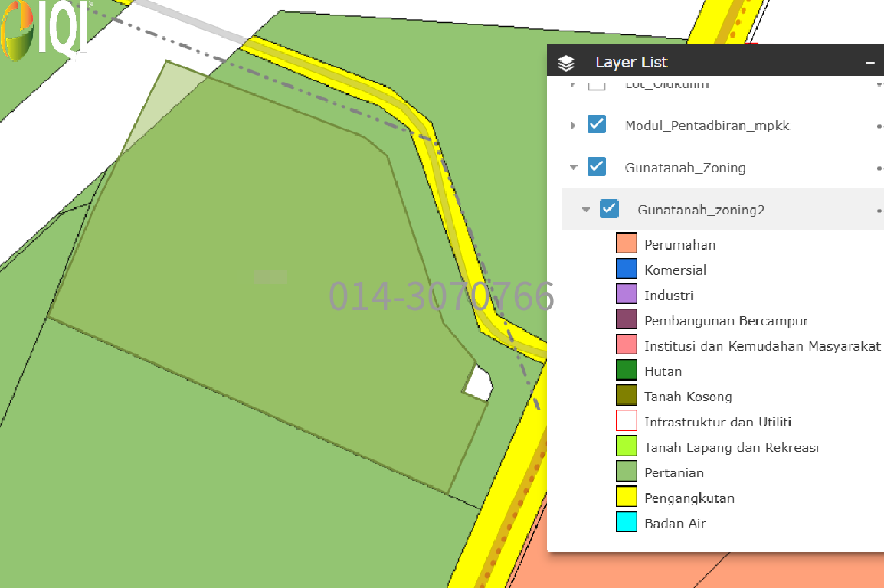Collapse the Gunatanah_Zoning layer group
This screenshot has height=588, width=884.
click(573, 168)
